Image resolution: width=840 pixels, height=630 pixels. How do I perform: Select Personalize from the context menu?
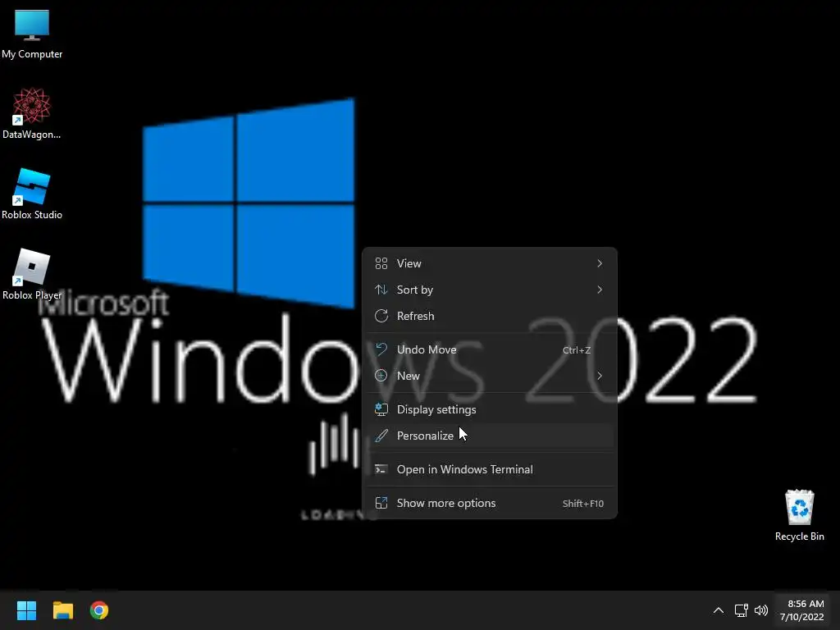point(489,436)
